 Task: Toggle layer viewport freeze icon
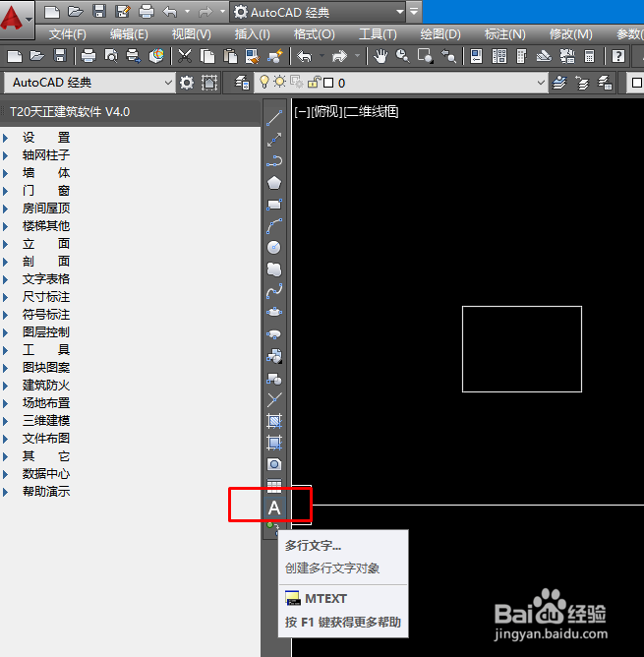click(297, 83)
